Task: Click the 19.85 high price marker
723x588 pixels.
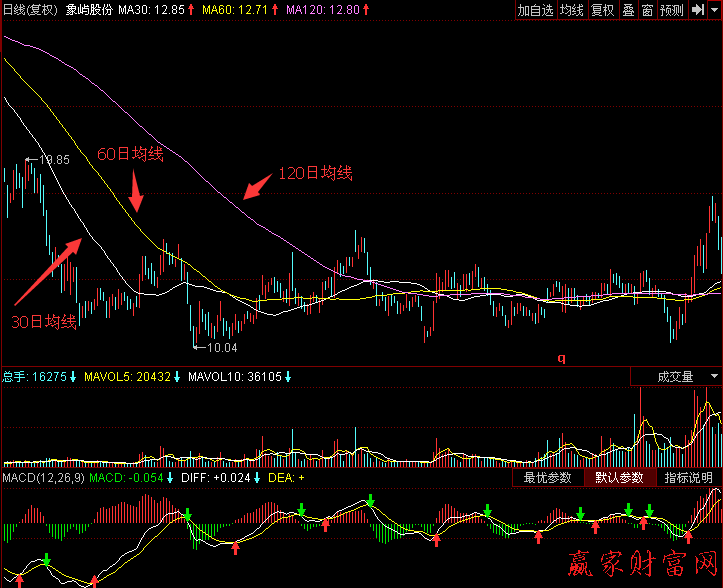Action: point(54,160)
